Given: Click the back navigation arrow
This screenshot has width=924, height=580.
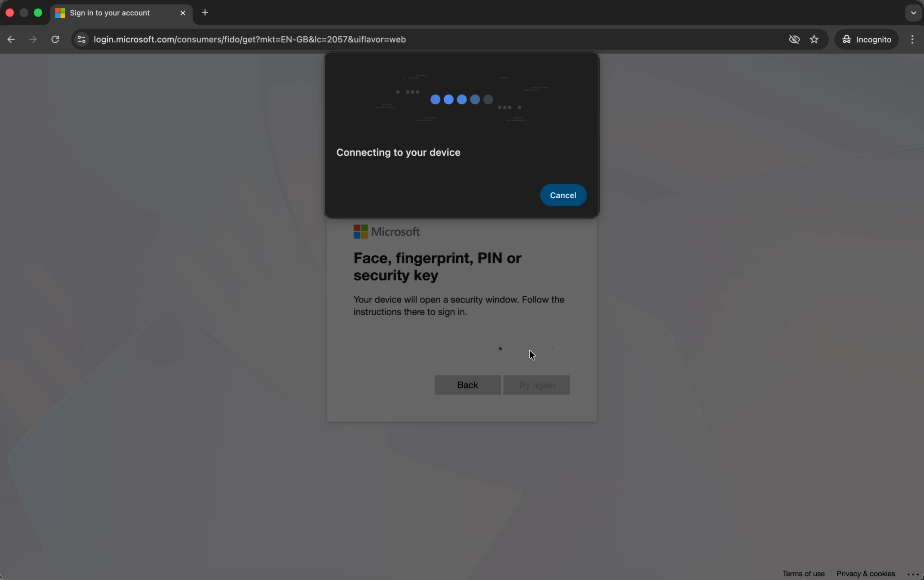Looking at the screenshot, I should click(x=11, y=39).
